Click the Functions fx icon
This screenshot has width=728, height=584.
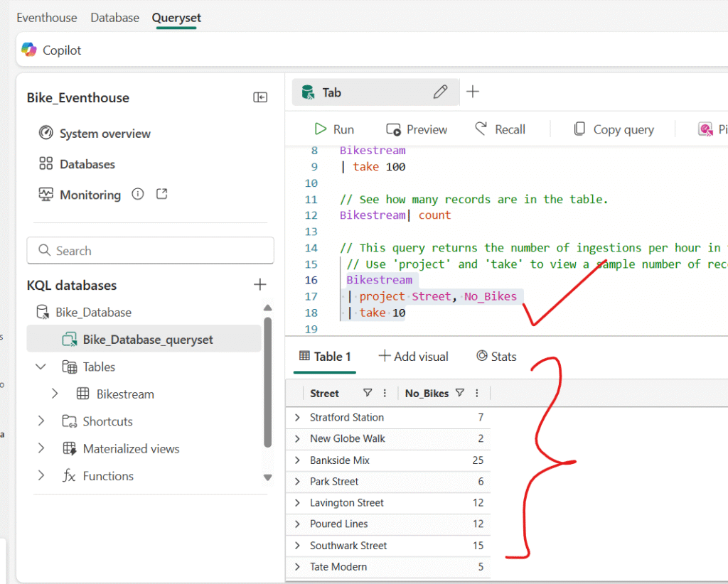[x=69, y=475]
